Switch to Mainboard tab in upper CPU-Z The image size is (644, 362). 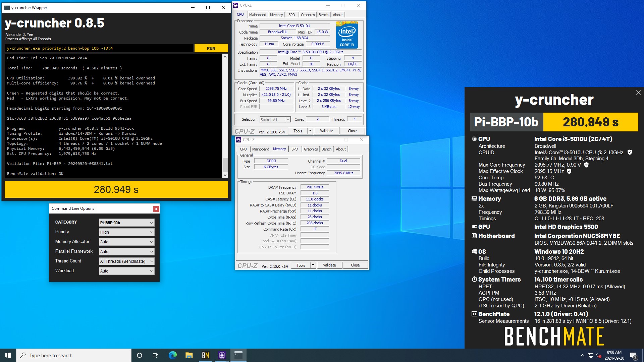tap(258, 15)
